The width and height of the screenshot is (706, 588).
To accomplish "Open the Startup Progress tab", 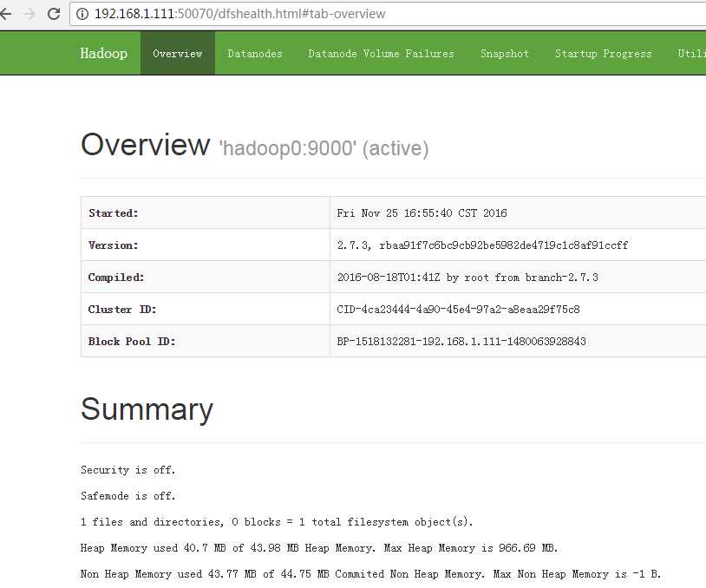I will click(x=603, y=54).
